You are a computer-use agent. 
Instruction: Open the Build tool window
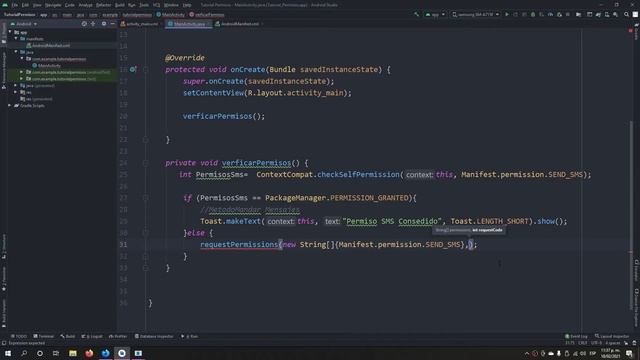click(68, 336)
